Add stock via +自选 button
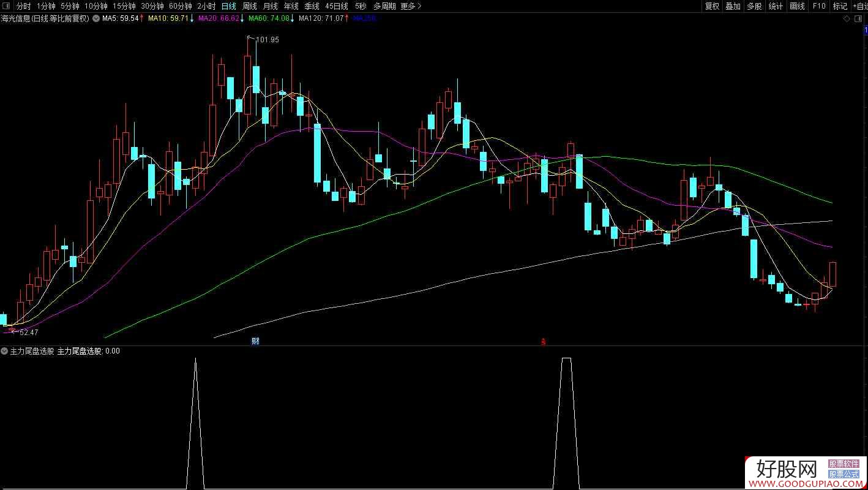Screen dimensions: 868x490 859,6
